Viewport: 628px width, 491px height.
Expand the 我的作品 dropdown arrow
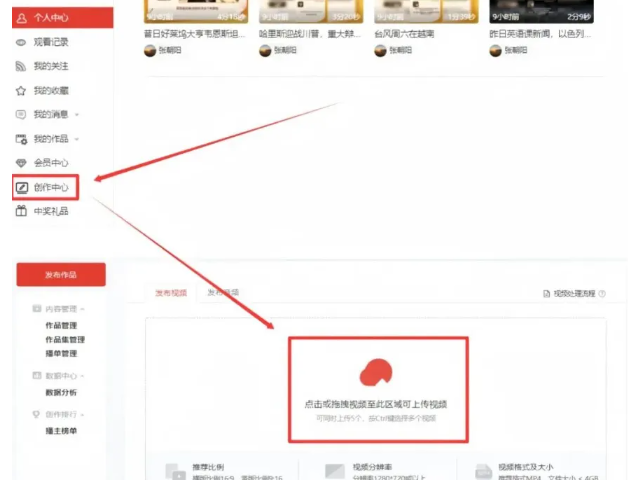(x=77, y=139)
